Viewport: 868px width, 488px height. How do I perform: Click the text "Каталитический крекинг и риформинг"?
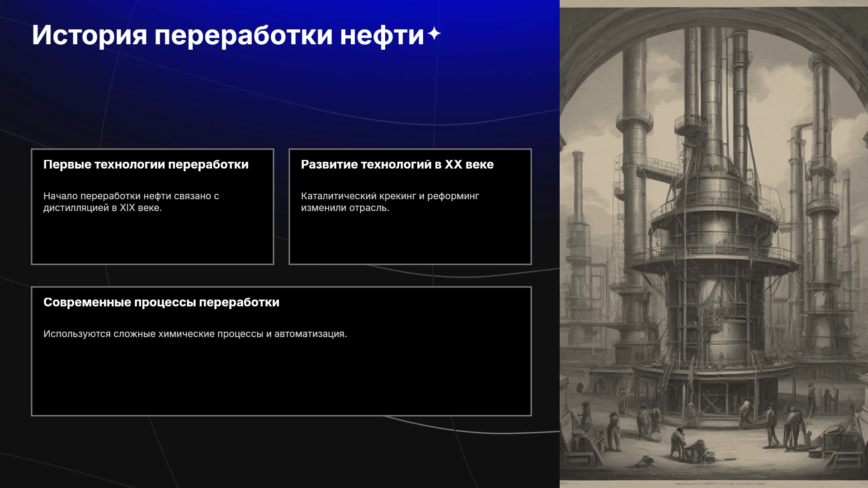click(x=390, y=196)
